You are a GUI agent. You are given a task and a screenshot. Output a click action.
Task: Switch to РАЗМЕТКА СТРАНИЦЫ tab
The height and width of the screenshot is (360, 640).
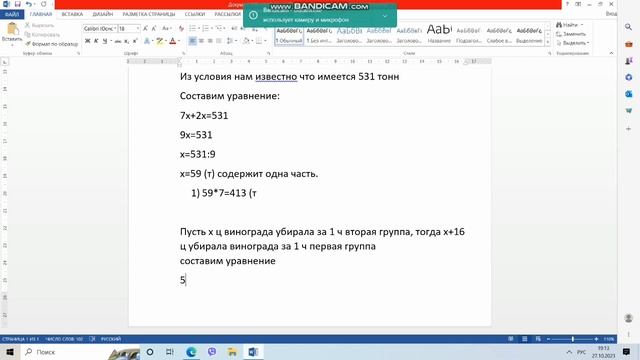point(149,14)
